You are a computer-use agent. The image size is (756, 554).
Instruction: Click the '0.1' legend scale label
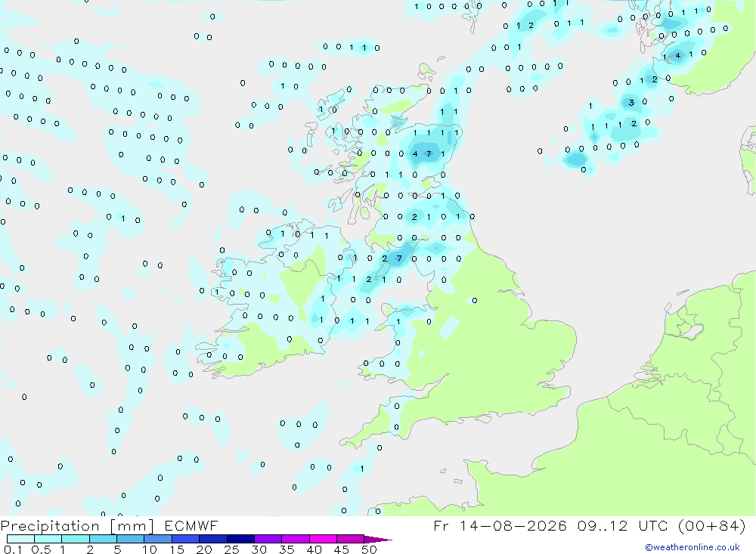[x=13, y=549]
